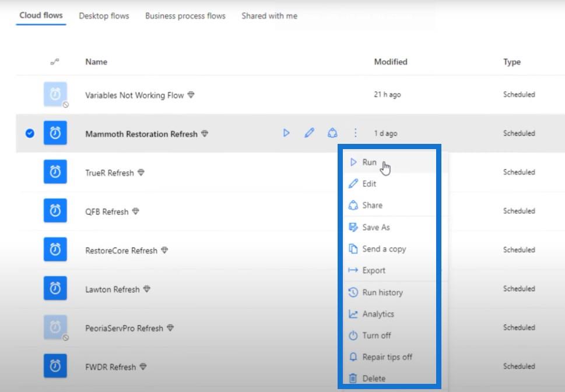
Task: Click the Share icon in Mammoth Restoration row
Action: coord(332,133)
